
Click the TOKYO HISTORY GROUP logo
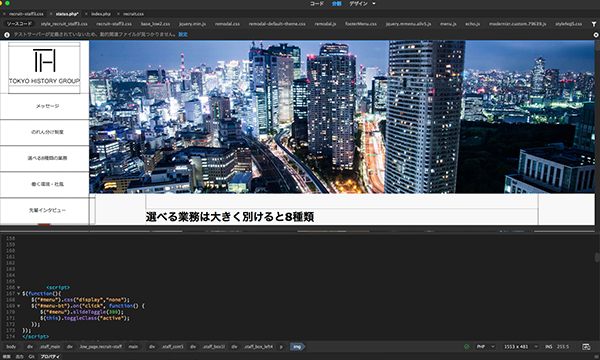(x=44, y=67)
